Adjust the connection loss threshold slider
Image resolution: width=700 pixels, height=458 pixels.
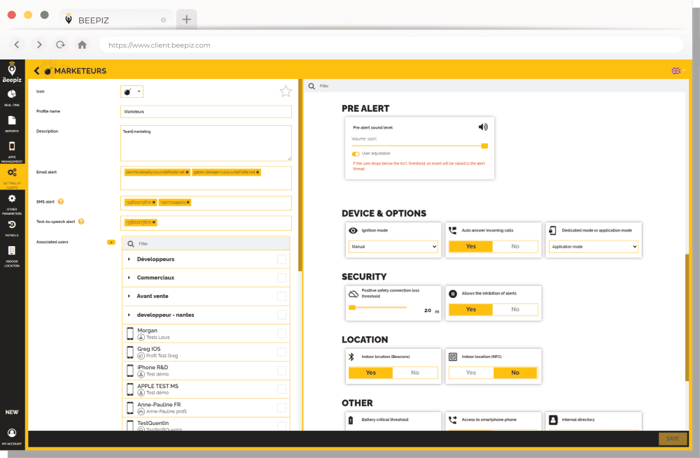click(x=379, y=308)
